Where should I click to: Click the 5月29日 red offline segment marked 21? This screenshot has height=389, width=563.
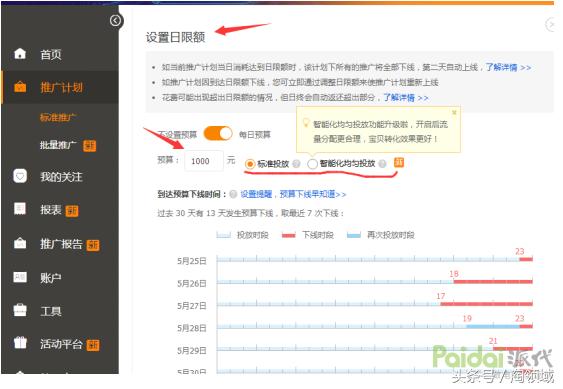pos(513,348)
